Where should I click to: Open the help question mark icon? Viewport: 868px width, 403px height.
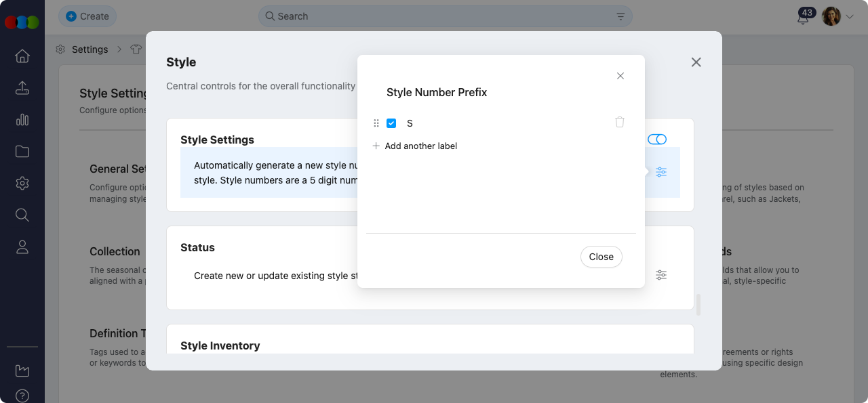(x=22, y=396)
